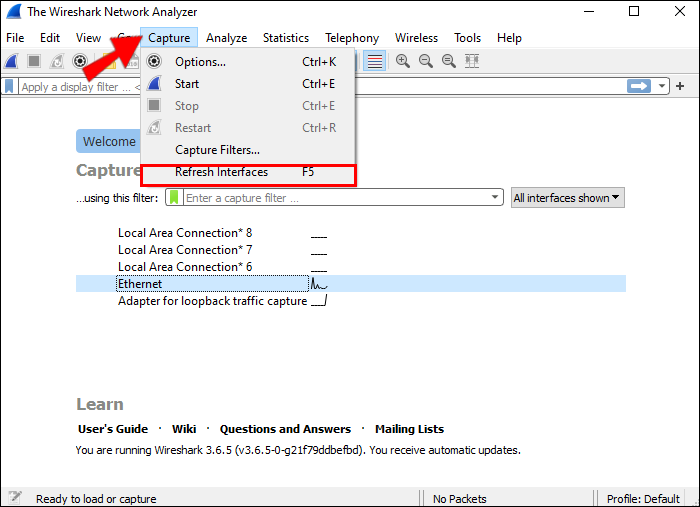Open the Wireless menu
700x507 pixels.
(416, 38)
